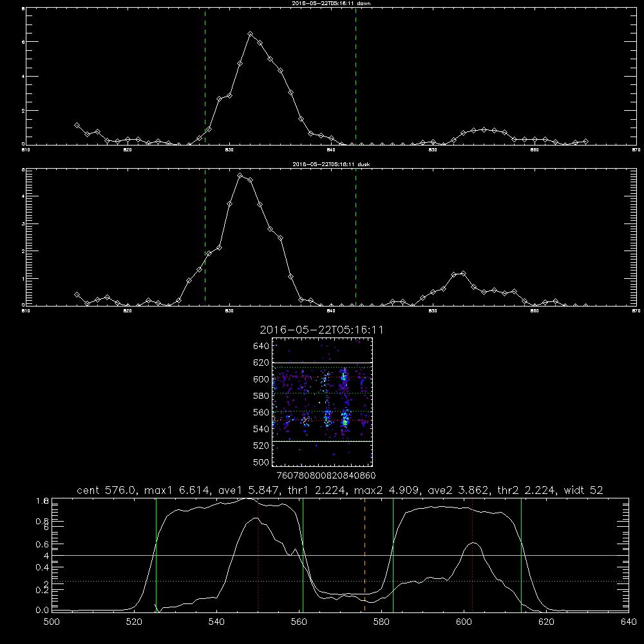
Task: Click bottom plot x-axis label '640'
Action: [629, 622]
